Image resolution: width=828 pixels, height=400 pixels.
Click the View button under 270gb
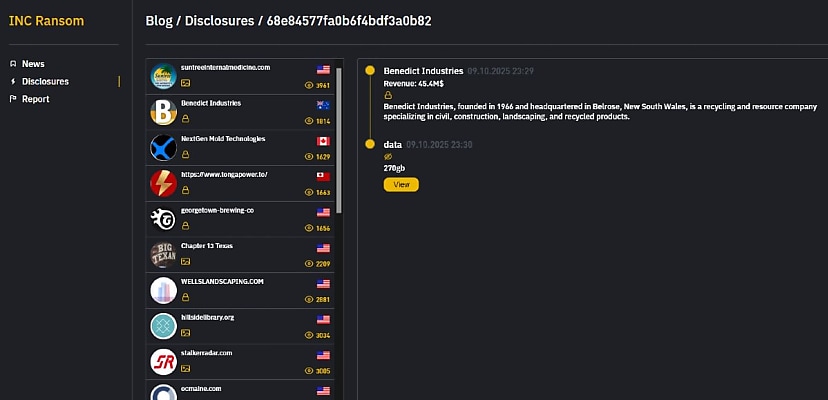tap(401, 184)
